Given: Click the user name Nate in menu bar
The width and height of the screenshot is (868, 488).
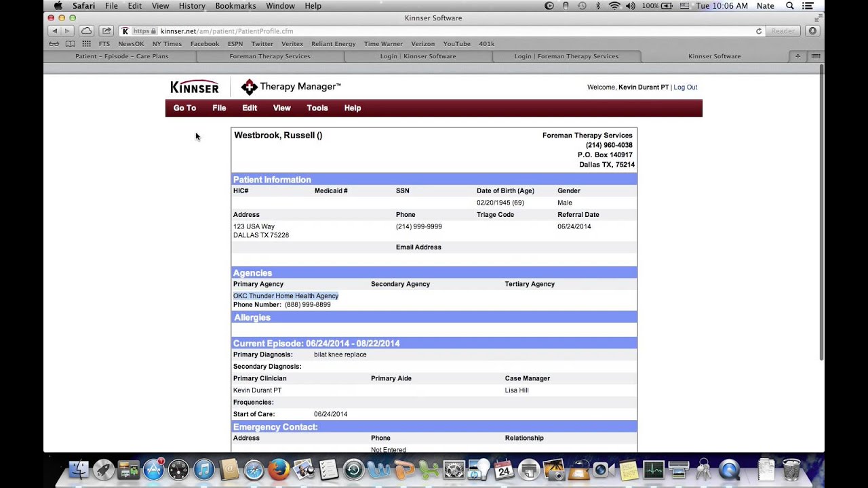Looking at the screenshot, I should [x=765, y=6].
